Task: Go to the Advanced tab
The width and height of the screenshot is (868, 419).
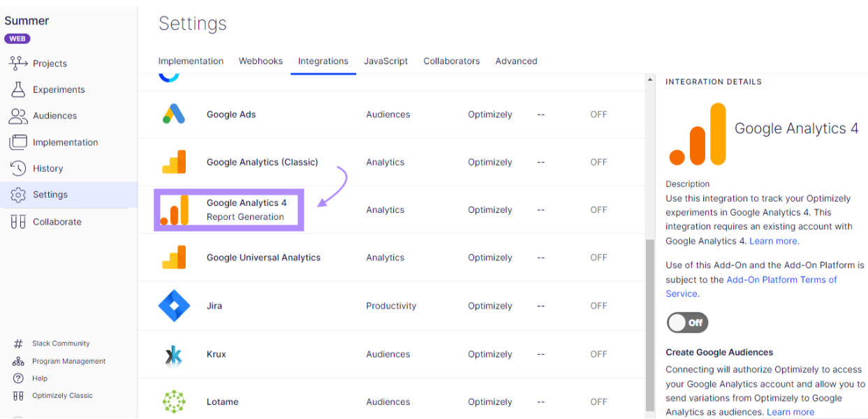Action: point(516,61)
